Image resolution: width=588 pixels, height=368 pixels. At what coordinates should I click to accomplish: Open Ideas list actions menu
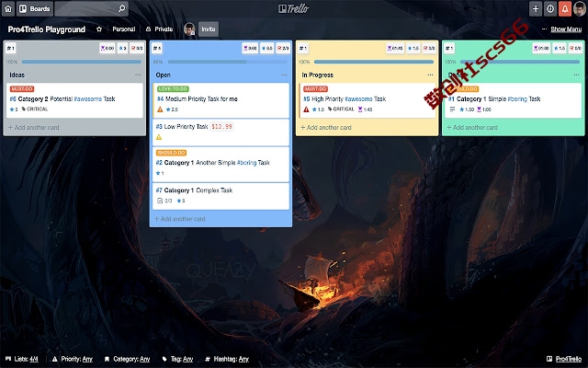[x=138, y=75]
